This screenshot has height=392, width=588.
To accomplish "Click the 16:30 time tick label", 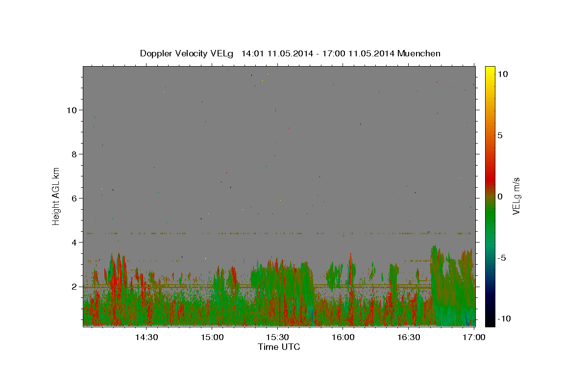I will 409,337.
